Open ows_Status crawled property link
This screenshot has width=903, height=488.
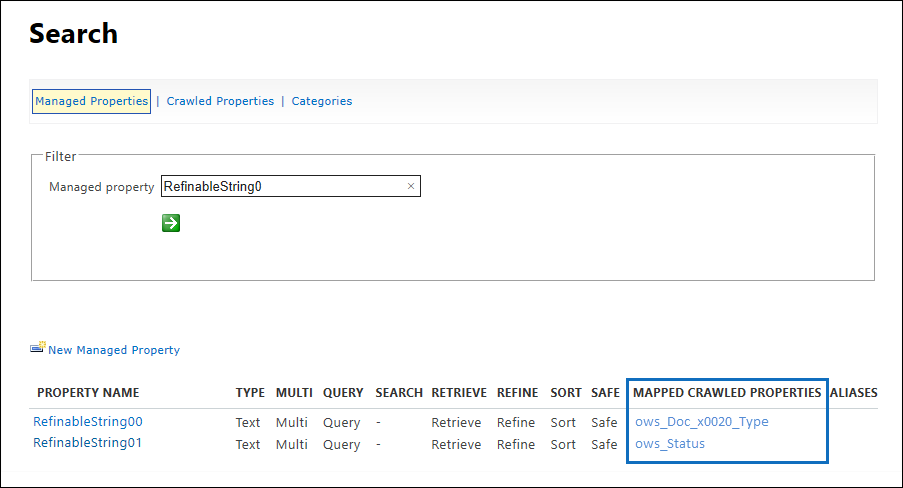[670, 444]
